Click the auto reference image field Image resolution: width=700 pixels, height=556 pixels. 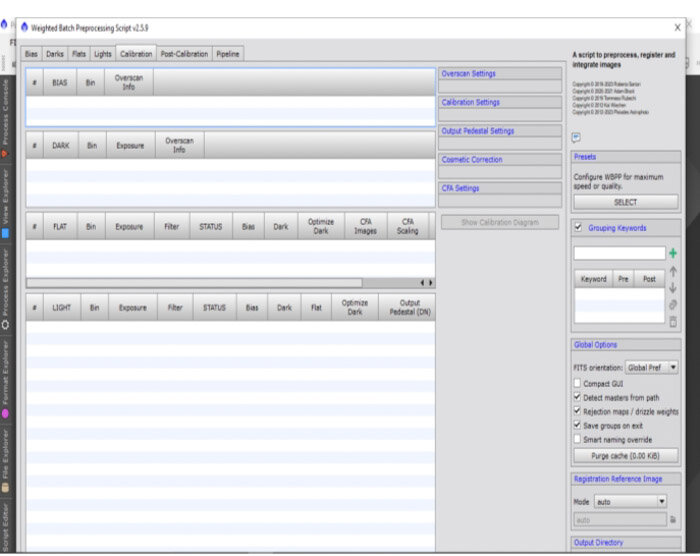[x=620, y=520]
